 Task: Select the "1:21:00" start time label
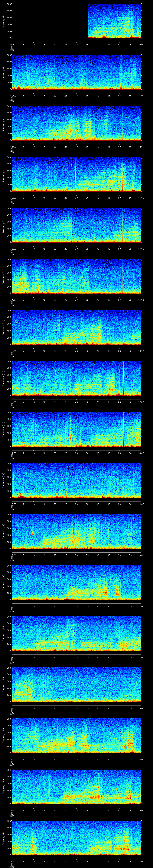click(12, 657)
